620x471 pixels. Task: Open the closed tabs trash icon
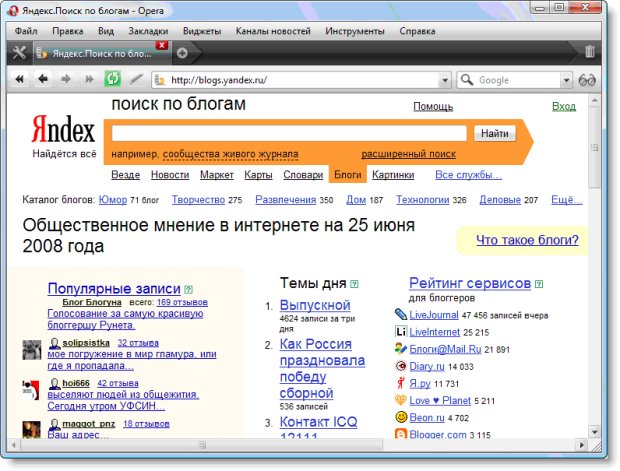coord(590,52)
